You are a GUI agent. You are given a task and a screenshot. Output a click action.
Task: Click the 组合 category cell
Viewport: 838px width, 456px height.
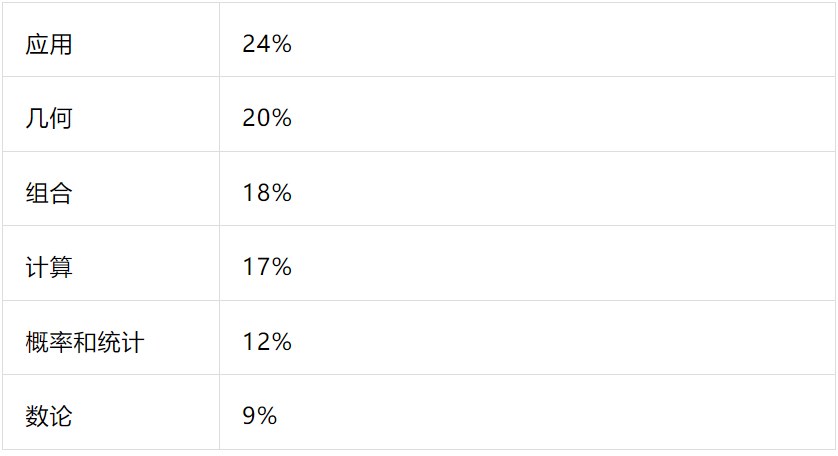coord(49,193)
